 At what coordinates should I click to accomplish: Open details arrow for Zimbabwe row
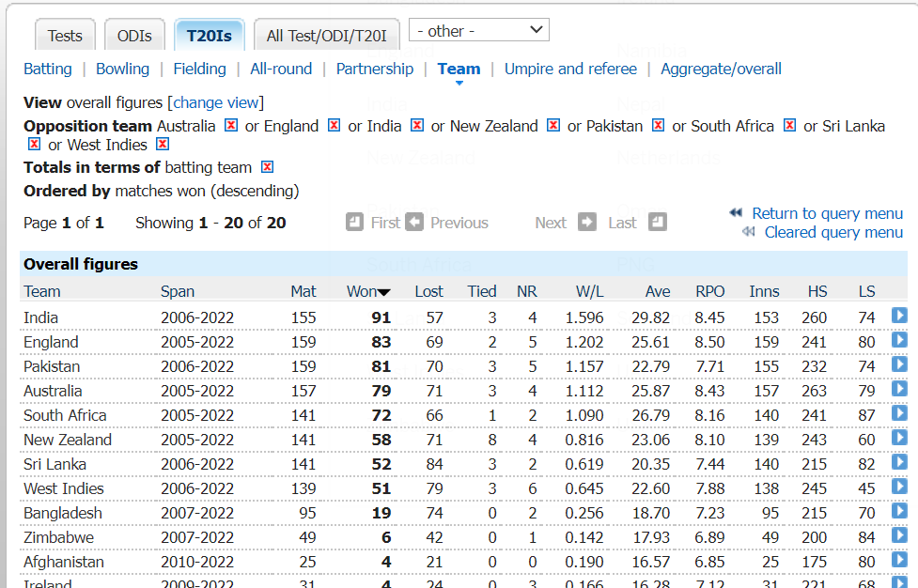click(x=899, y=535)
